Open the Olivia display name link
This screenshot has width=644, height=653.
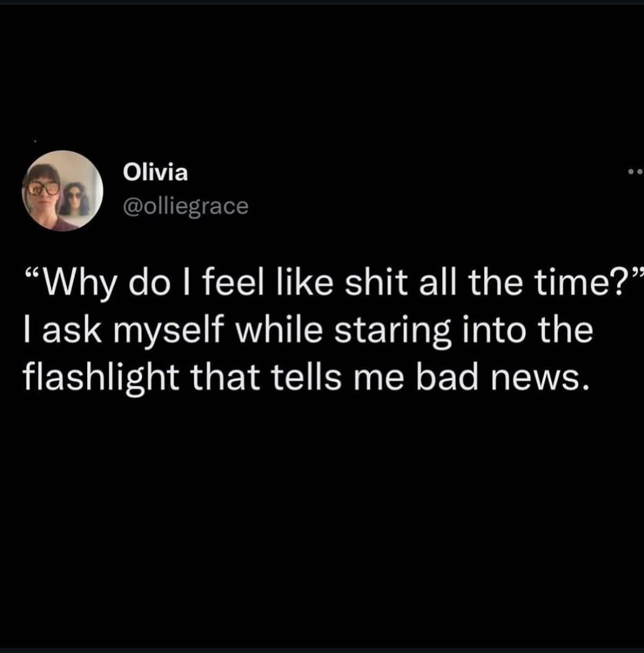click(156, 173)
